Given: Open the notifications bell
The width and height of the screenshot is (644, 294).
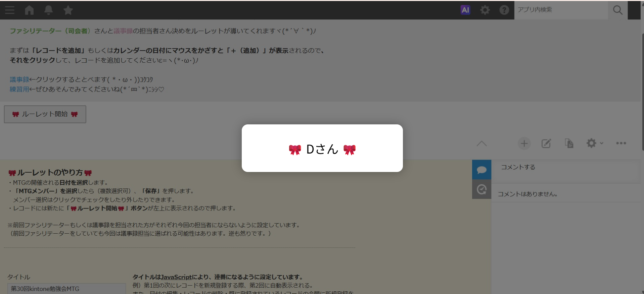Looking at the screenshot, I should click(x=49, y=10).
